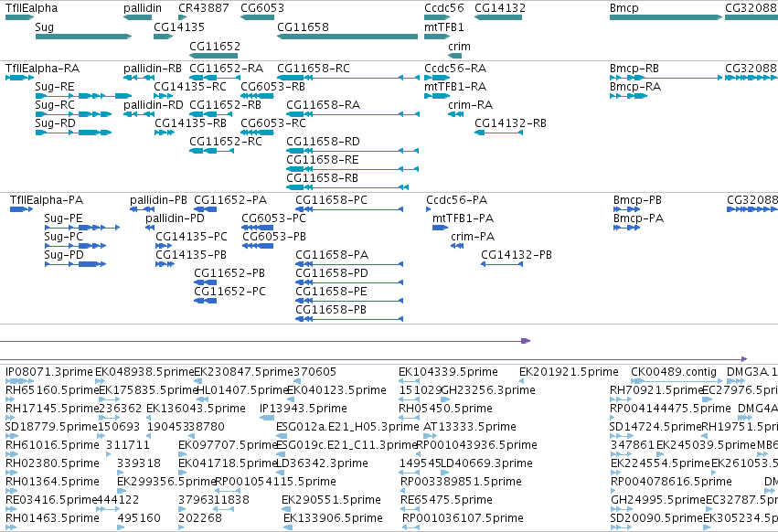
Task: Select the Bmcp gene bar
Action: 666,17
